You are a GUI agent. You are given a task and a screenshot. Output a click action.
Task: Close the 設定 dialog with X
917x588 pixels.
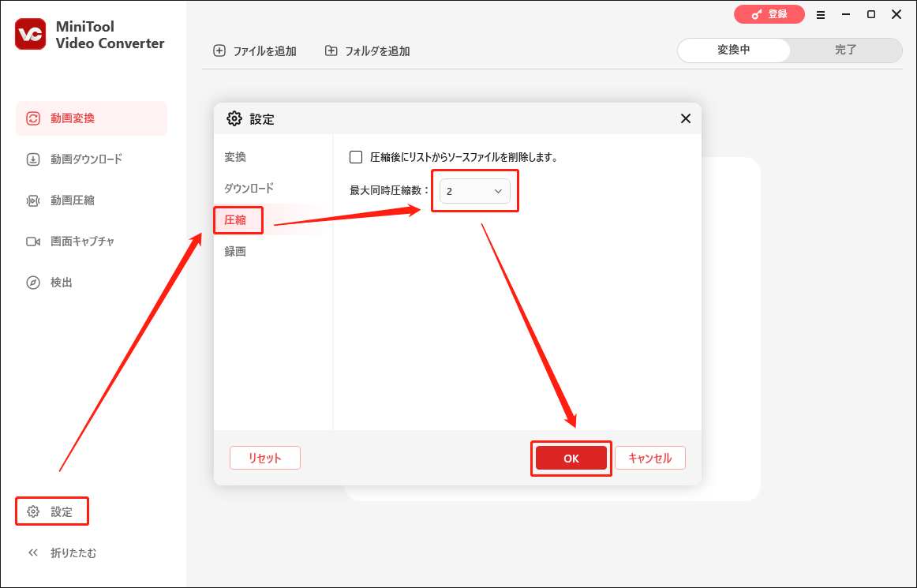pos(686,118)
